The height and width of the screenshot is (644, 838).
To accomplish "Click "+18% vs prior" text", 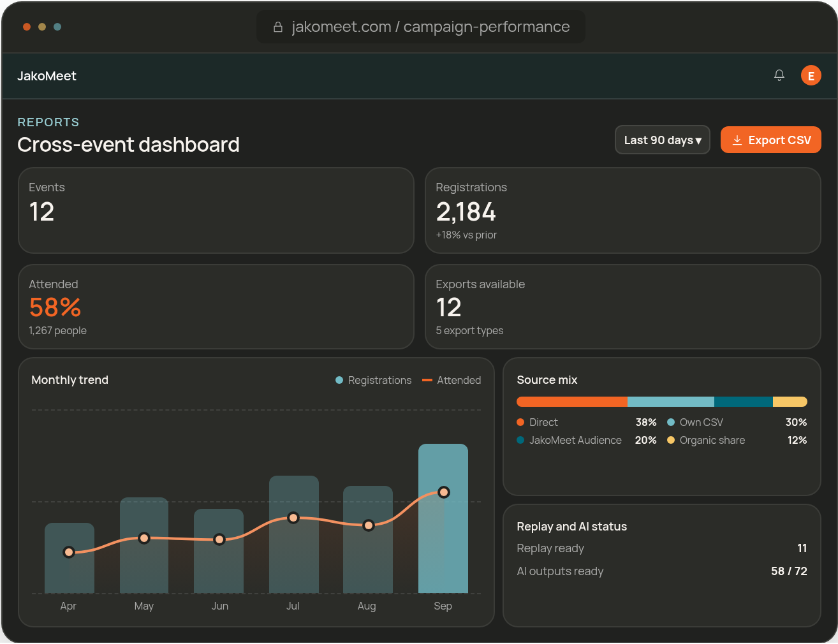I will pyautogui.click(x=466, y=235).
